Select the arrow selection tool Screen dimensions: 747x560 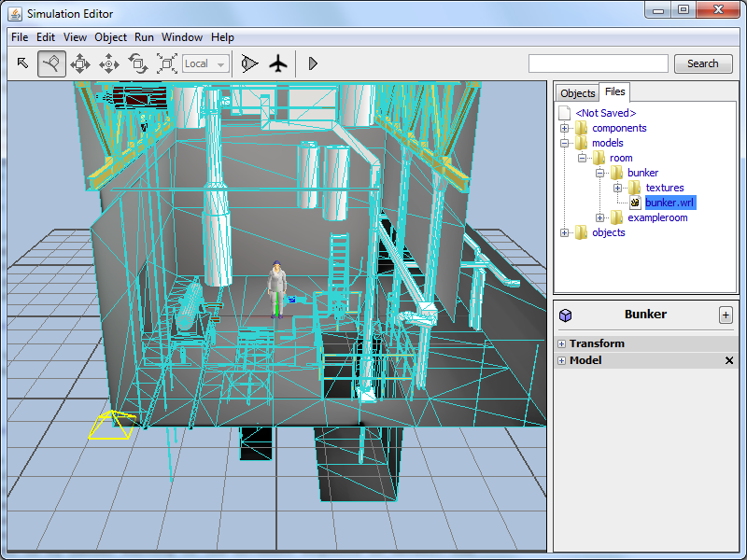coord(22,63)
